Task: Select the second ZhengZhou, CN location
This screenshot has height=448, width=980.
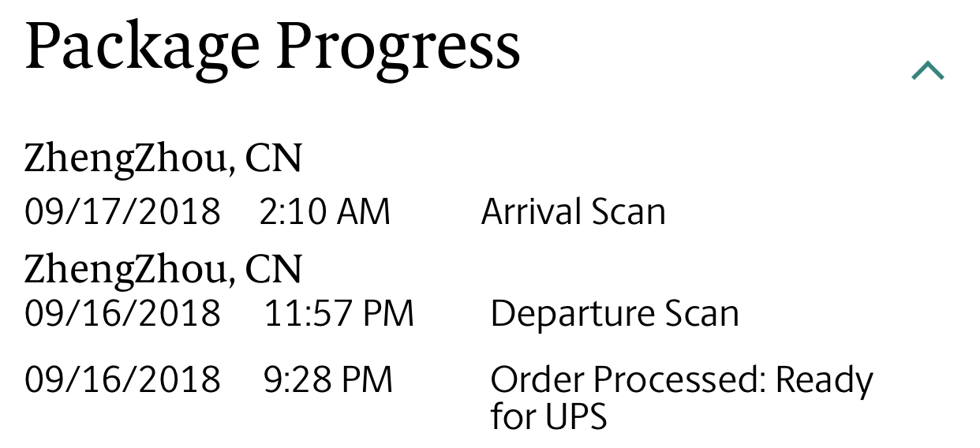Action: pos(163,268)
